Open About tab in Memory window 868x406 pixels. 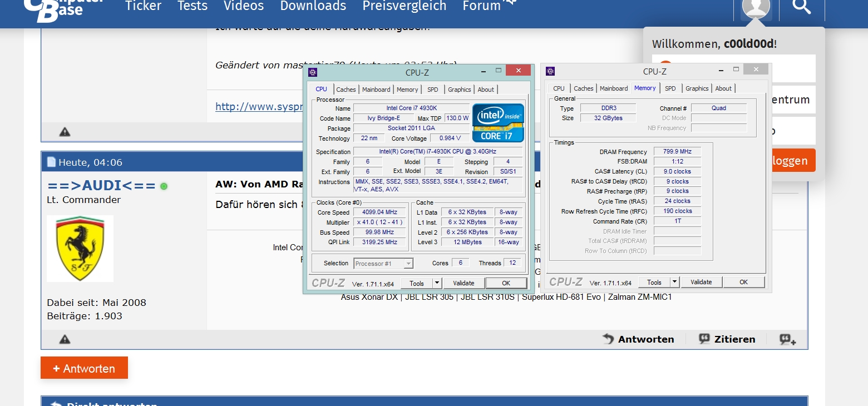click(723, 88)
